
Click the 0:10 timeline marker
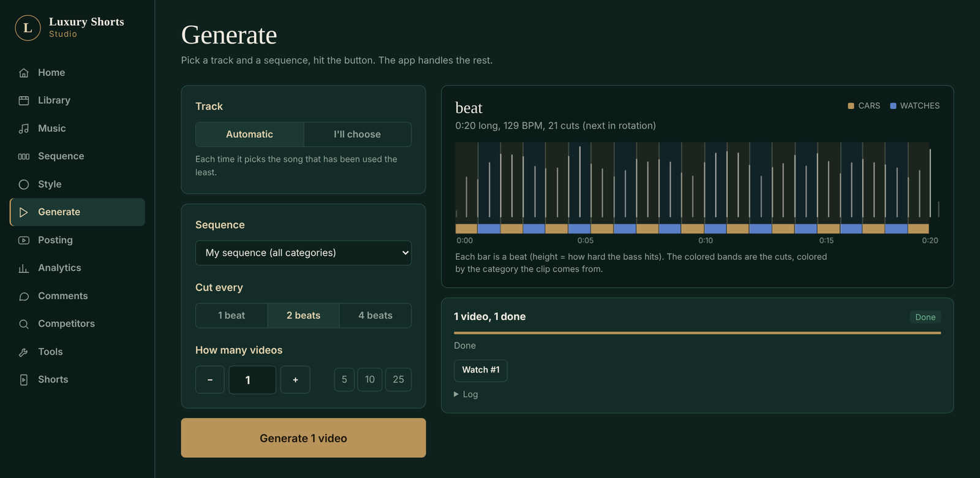[706, 241]
